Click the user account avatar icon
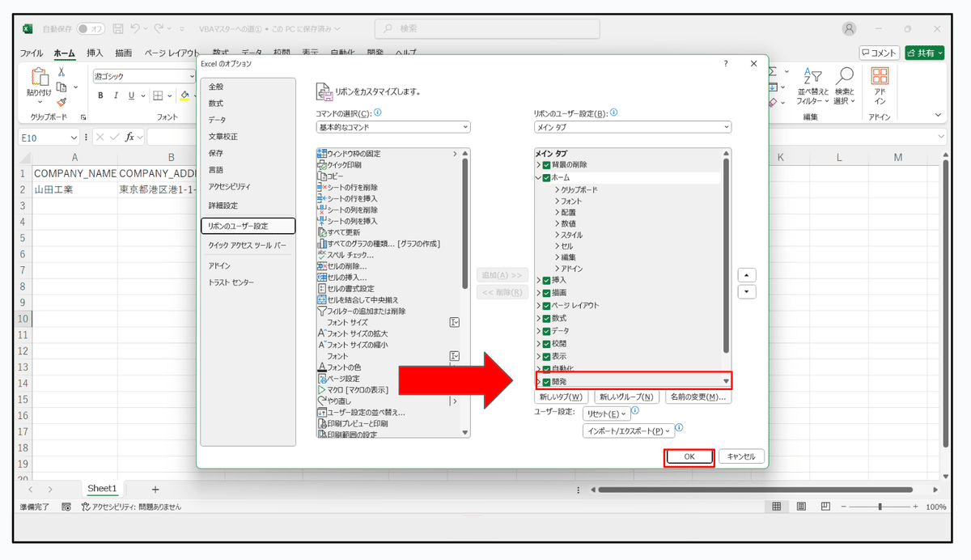The image size is (971, 560). 849,28
